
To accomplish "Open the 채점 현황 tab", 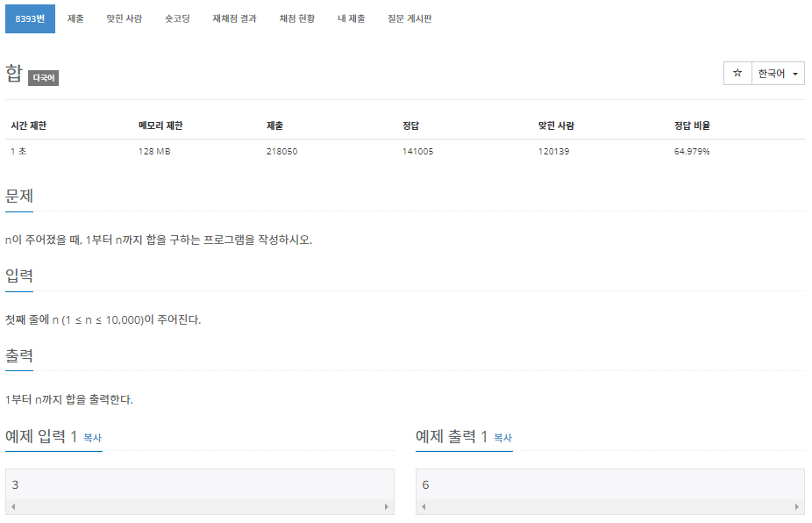I will coord(297,18).
